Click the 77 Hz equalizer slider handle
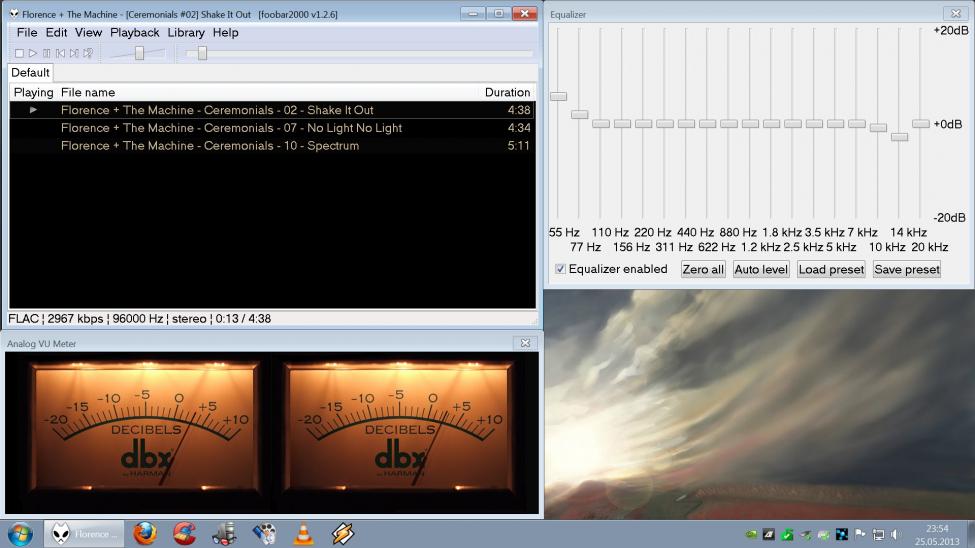Screen dimensions: 975x548 pyautogui.click(x=580, y=114)
